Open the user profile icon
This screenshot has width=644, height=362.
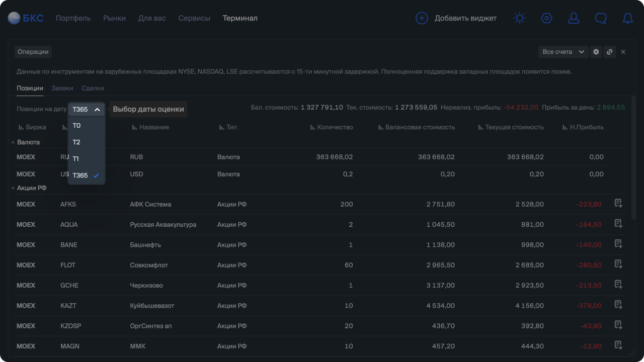pos(574,18)
